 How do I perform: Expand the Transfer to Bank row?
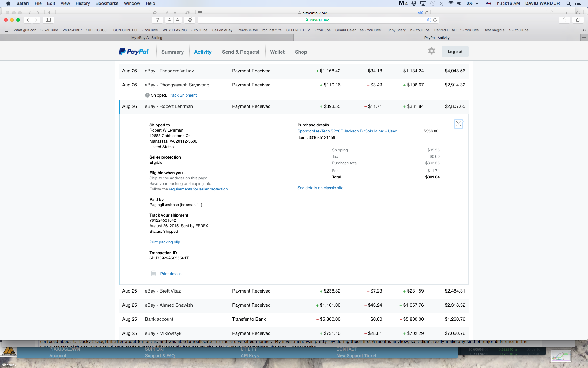294,319
